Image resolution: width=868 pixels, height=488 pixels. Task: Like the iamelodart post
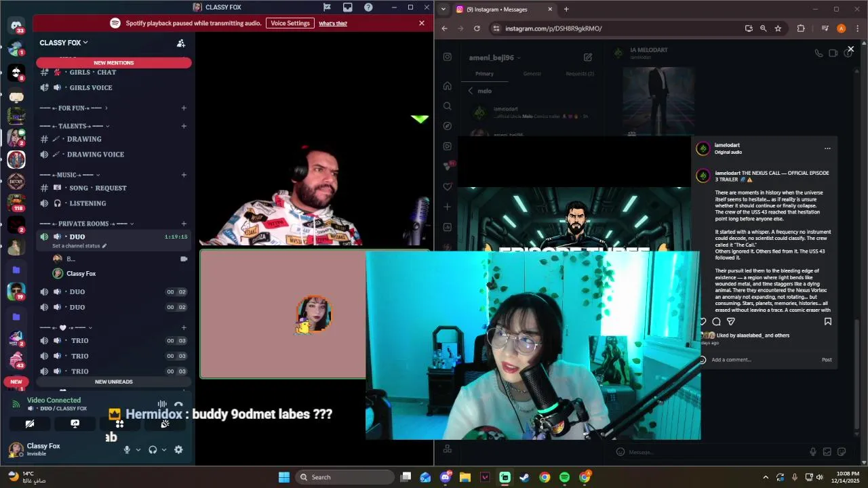point(703,322)
